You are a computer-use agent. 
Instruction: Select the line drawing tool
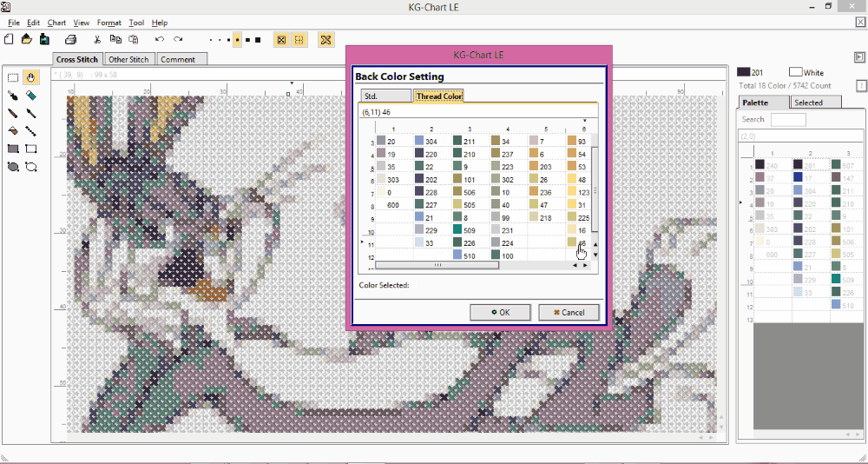coord(31,131)
